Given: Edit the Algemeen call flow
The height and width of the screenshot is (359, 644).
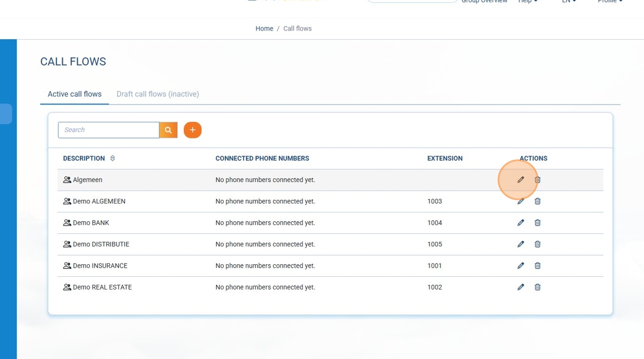Looking at the screenshot, I should 520,180.
